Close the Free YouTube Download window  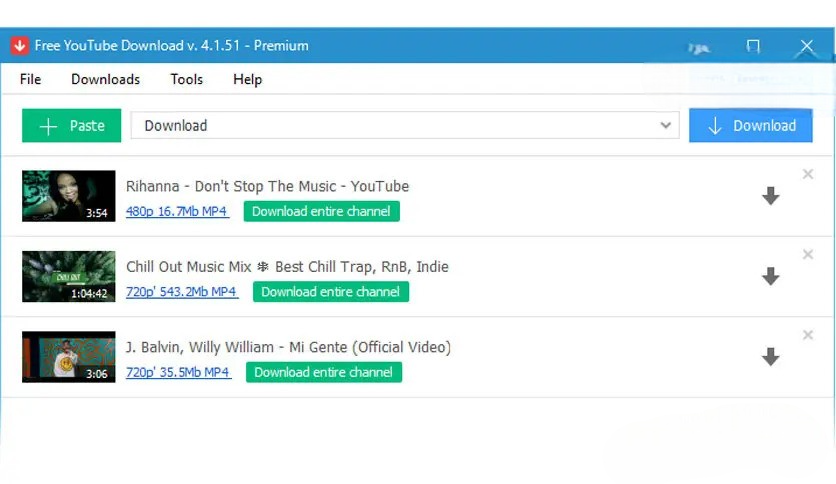[x=807, y=46]
